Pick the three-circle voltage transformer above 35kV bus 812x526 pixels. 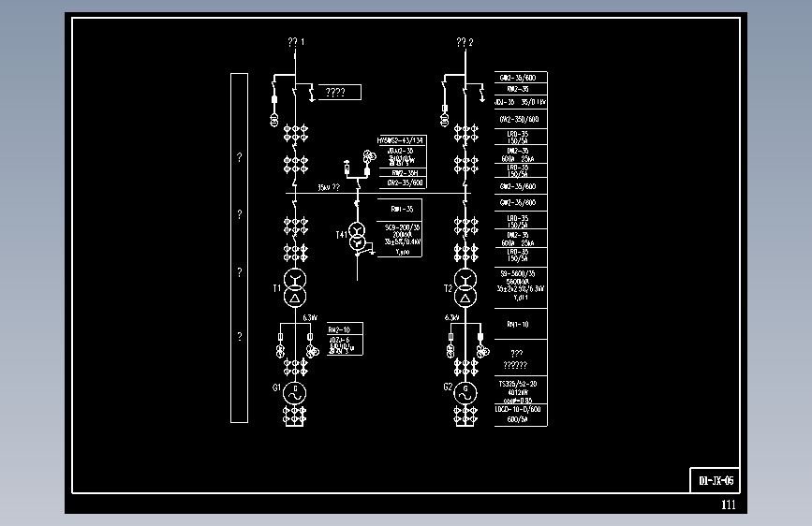click(x=369, y=156)
